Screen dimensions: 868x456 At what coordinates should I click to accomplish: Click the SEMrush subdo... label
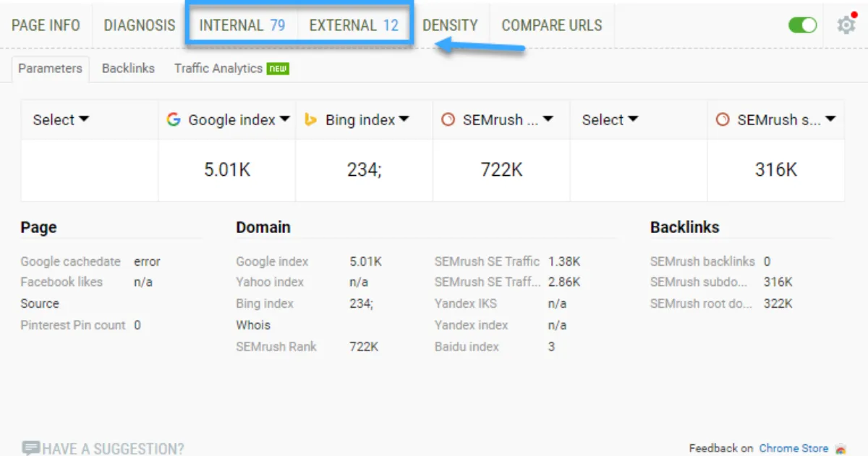pos(699,282)
